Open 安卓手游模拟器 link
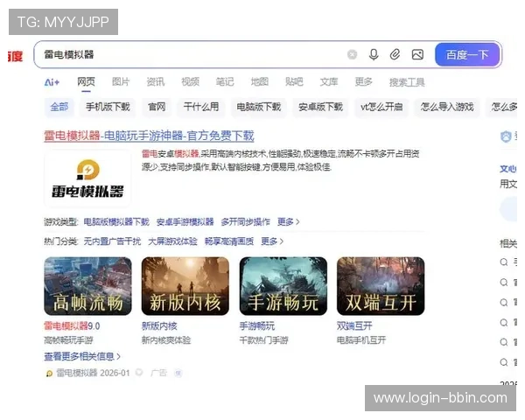The width and height of the screenshot is (525, 420). click(185, 221)
